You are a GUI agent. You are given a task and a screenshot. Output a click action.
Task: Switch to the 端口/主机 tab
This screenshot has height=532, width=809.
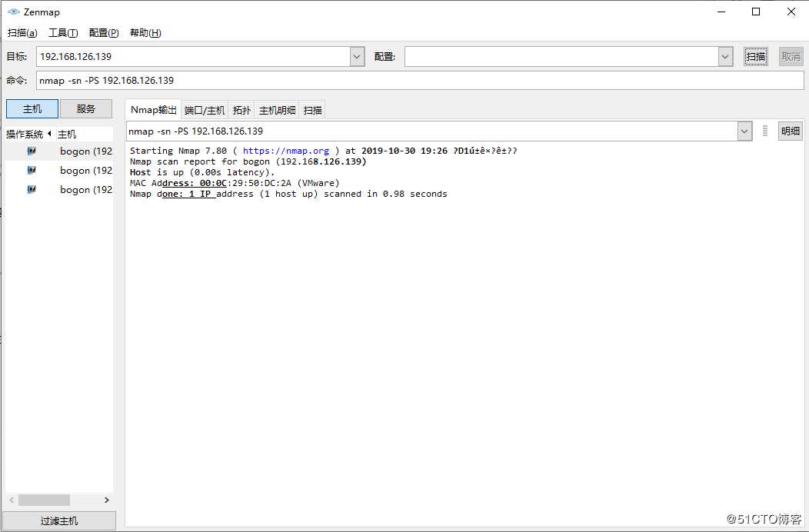click(205, 111)
